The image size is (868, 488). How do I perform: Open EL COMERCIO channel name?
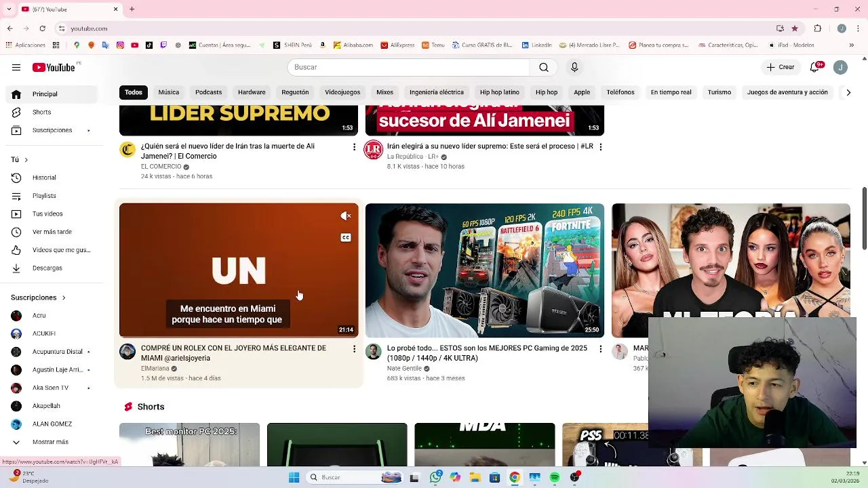coord(161,167)
